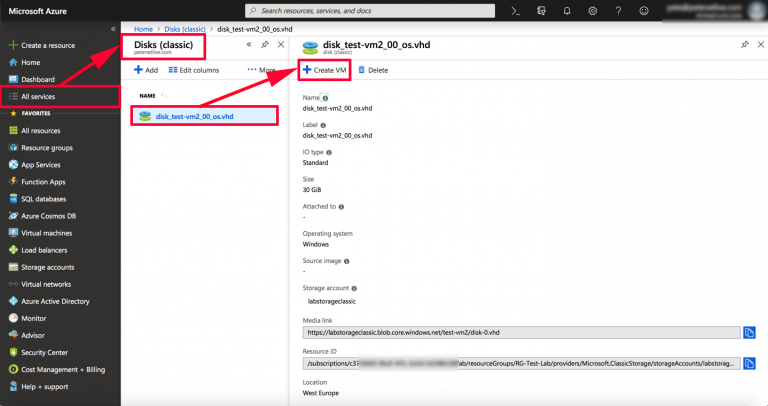Click the info icon next to IO type

329,152
